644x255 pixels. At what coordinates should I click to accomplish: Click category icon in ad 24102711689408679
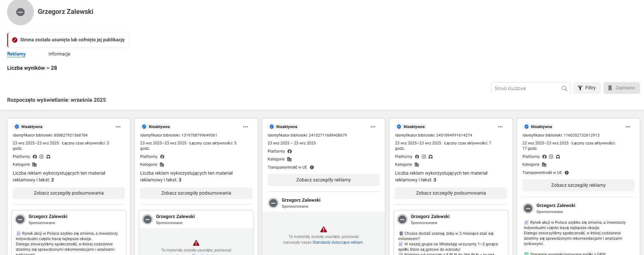[x=289, y=159]
